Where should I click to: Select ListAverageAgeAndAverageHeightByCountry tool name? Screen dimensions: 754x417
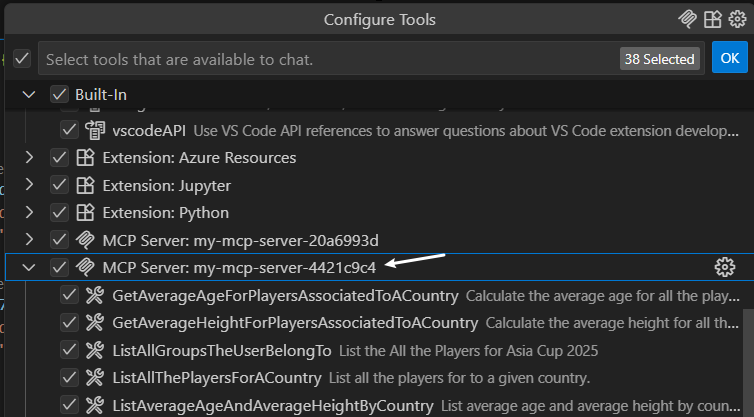pyautogui.click(x=273, y=405)
